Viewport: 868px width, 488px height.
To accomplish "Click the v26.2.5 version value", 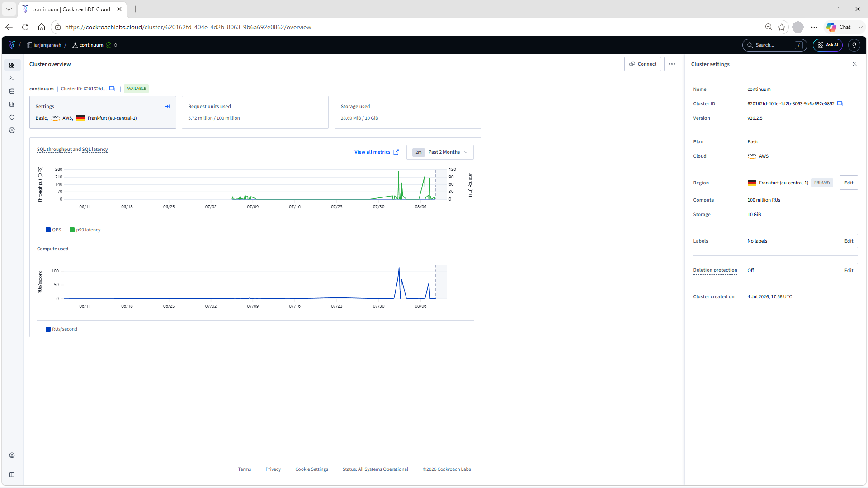I will [x=755, y=118].
